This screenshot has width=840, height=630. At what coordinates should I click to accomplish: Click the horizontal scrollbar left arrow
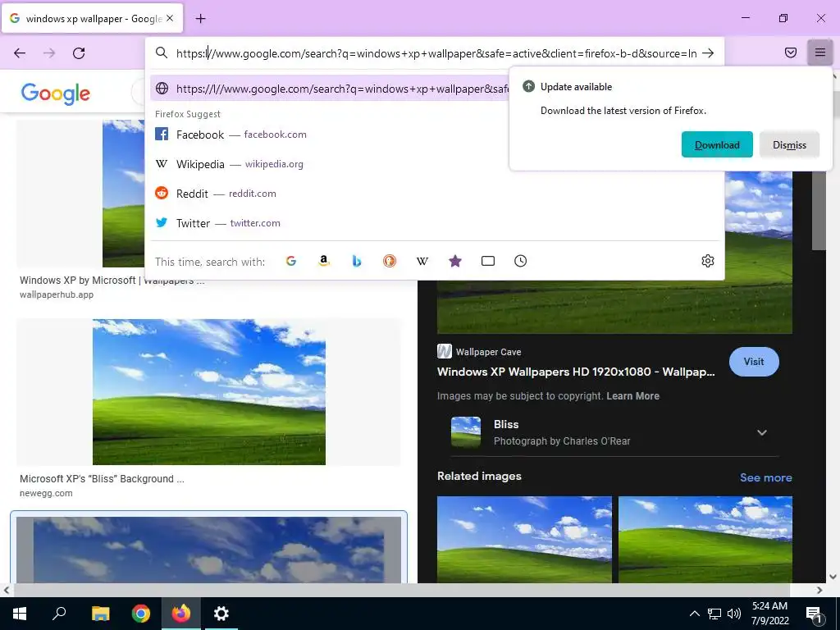(x=6, y=591)
